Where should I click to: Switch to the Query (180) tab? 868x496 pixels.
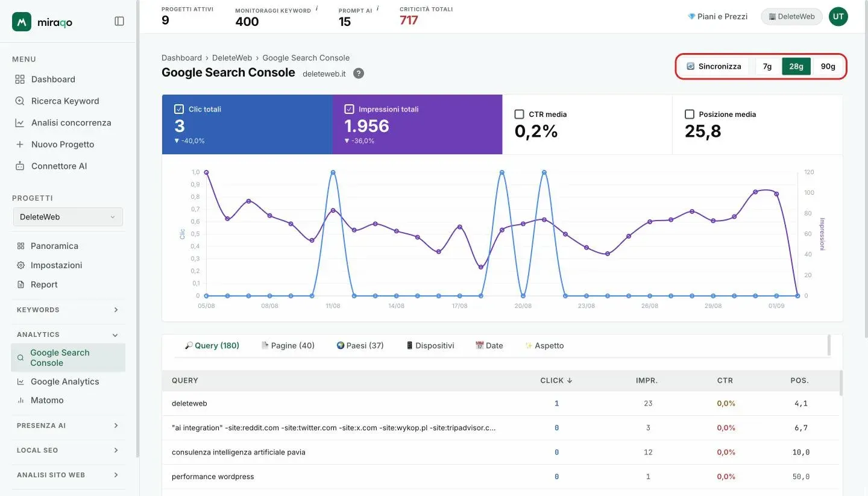[x=212, y=345]
